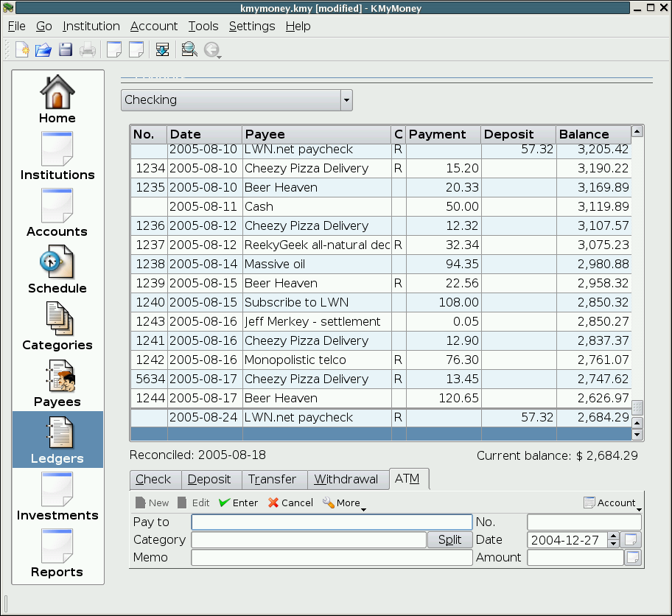The width and height of the screenshot is (672, 616).
Task: Open the Tools menu
Action: [203, 27]
